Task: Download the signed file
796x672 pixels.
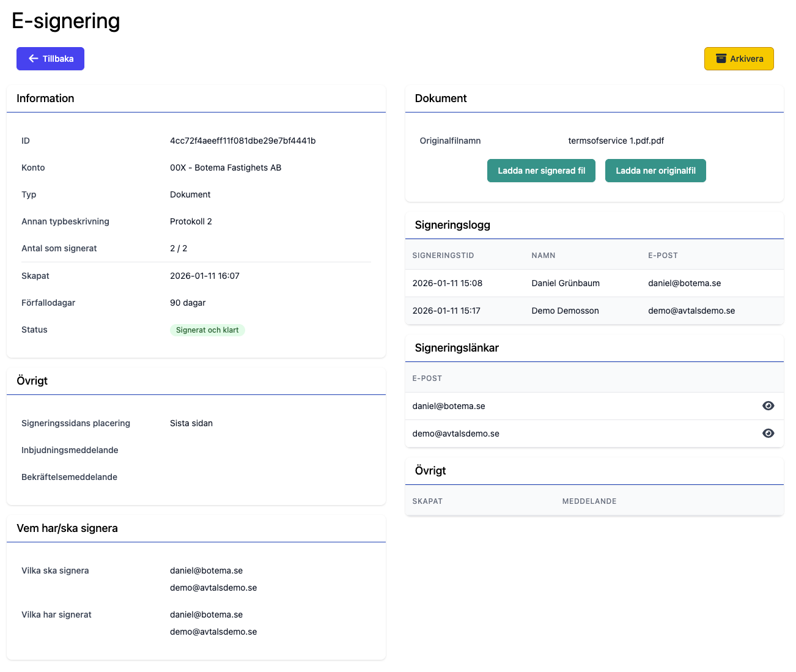Action: point(541,171)
